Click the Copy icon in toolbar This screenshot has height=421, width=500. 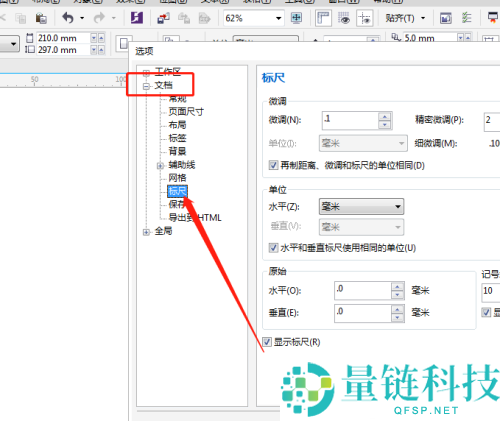pyautogui.click(x=21, y=18)
